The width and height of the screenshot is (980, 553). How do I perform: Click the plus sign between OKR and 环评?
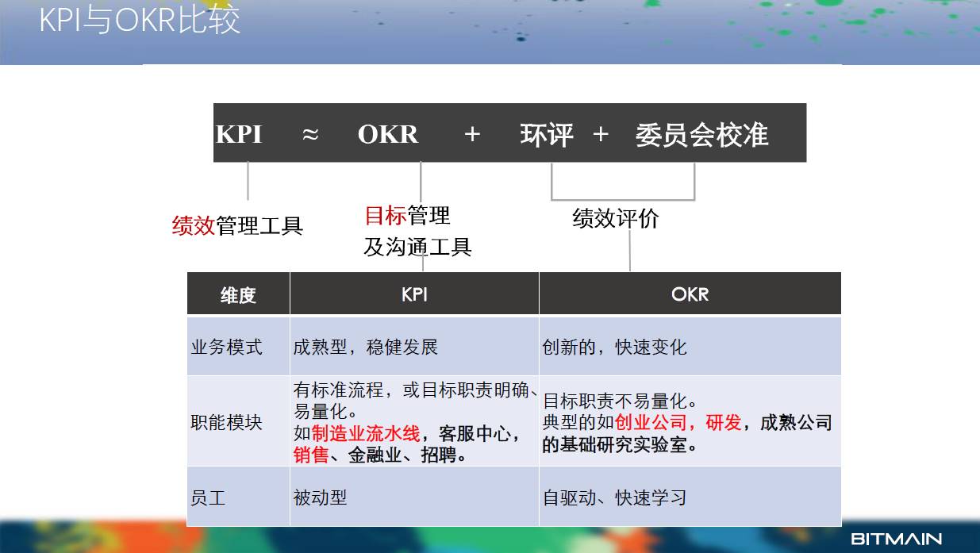472,134
